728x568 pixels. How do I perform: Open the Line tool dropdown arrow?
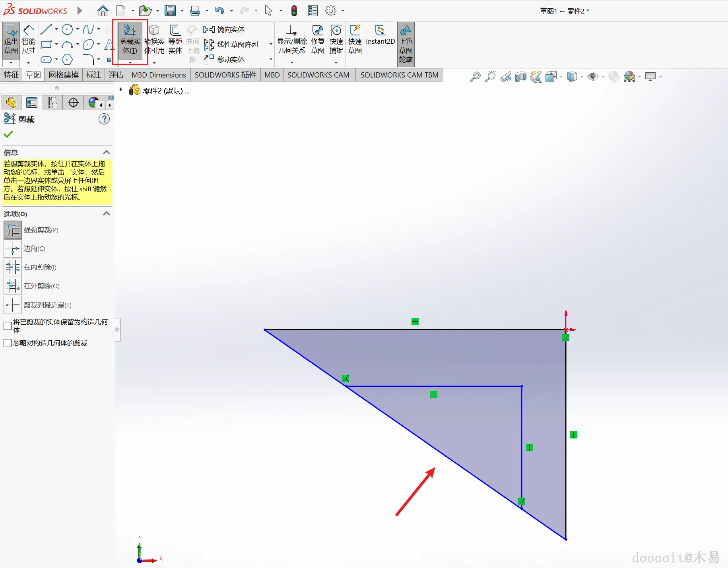pyautogui.click(x=56, y=29)
